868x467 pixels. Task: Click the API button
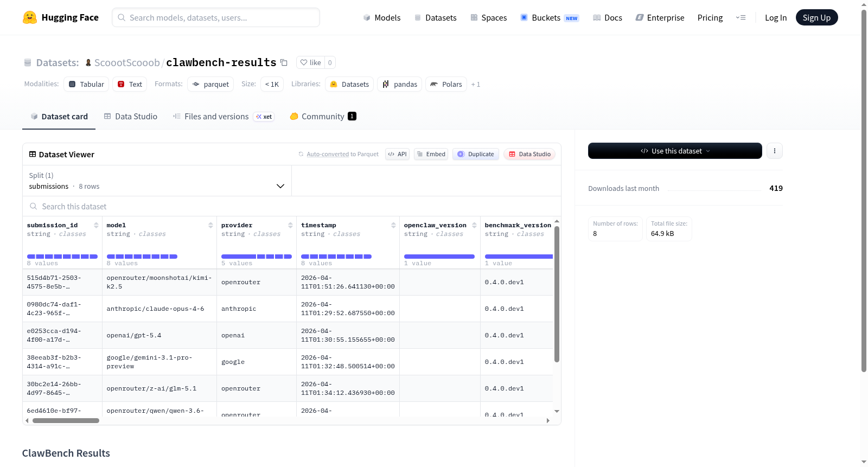tap(397, 154)
